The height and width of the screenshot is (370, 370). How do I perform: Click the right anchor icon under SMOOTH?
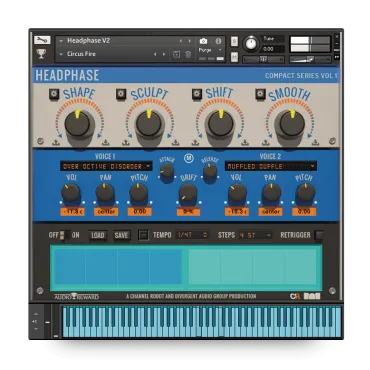[315, 143]
